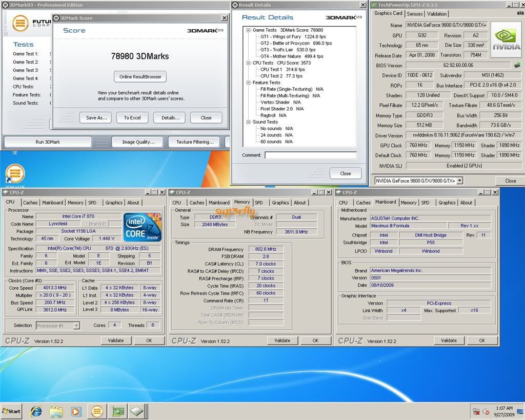Click the Comment text field
The image size is (525, 420).
311,155
